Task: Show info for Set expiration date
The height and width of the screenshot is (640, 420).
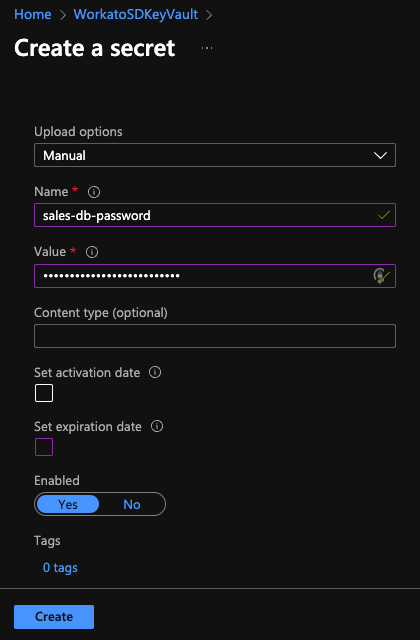Action: pyautogui.click(x=157, y=426)
